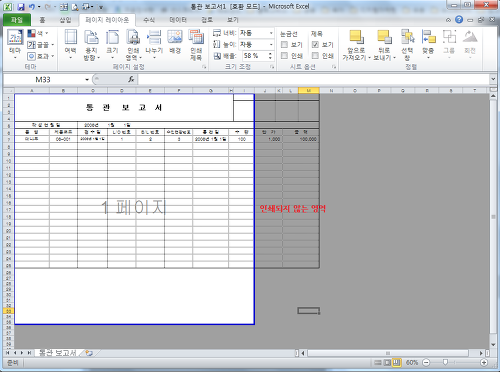Click zoom level 60% label
The height and width of the screenshot is (372, 500).
(412, 362)
